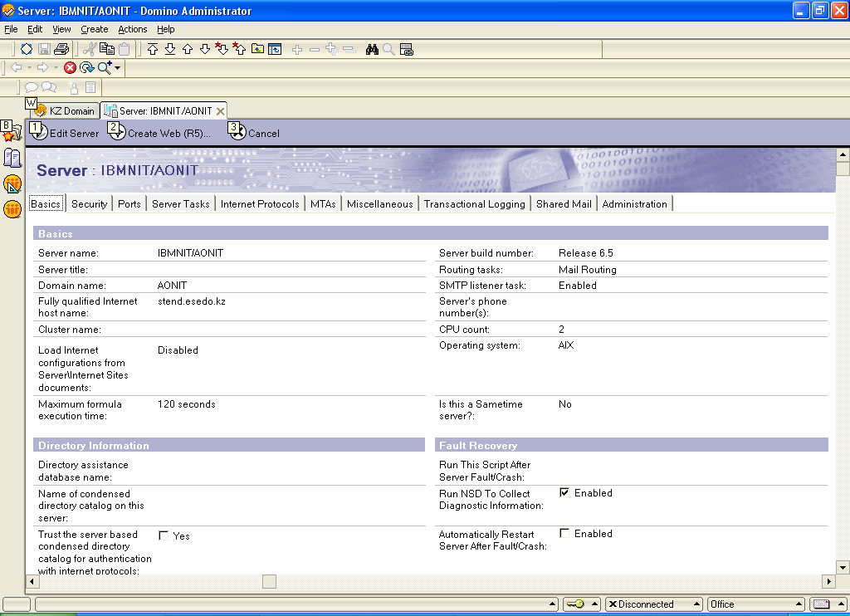Click the open book icon in left sidebar
Viewport: 850px width, 616px height.
[x=12, y=158]
